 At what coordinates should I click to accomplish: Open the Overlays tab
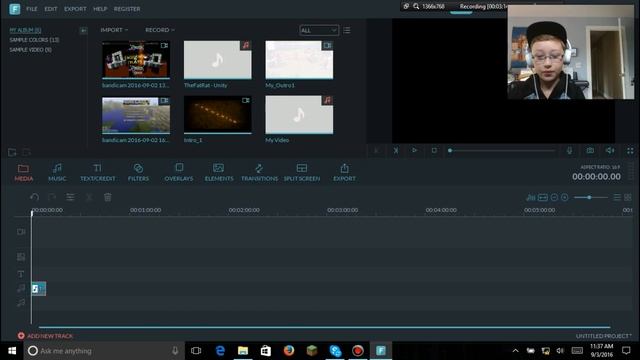179,173
